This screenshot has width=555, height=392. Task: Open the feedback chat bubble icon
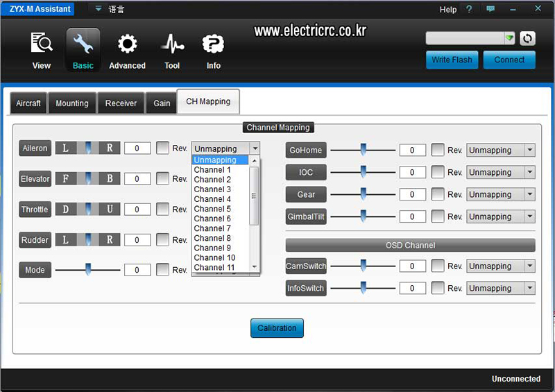[x=490, y=9]
